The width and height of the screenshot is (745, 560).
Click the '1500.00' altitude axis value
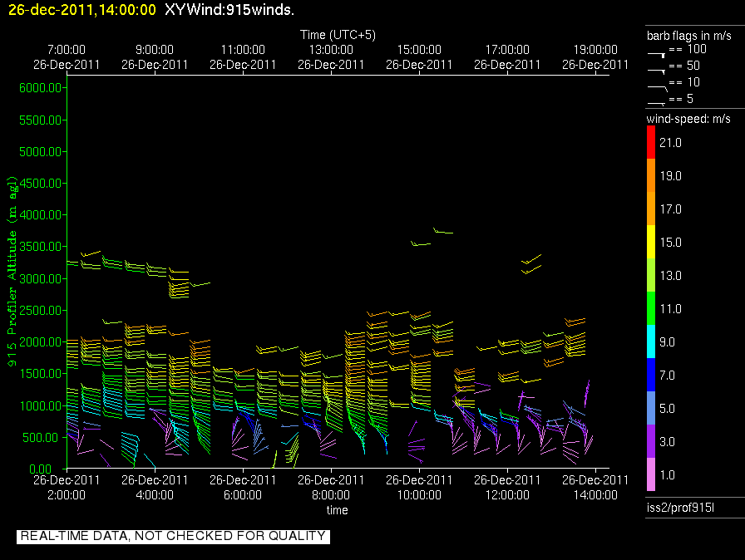point(41,374)
